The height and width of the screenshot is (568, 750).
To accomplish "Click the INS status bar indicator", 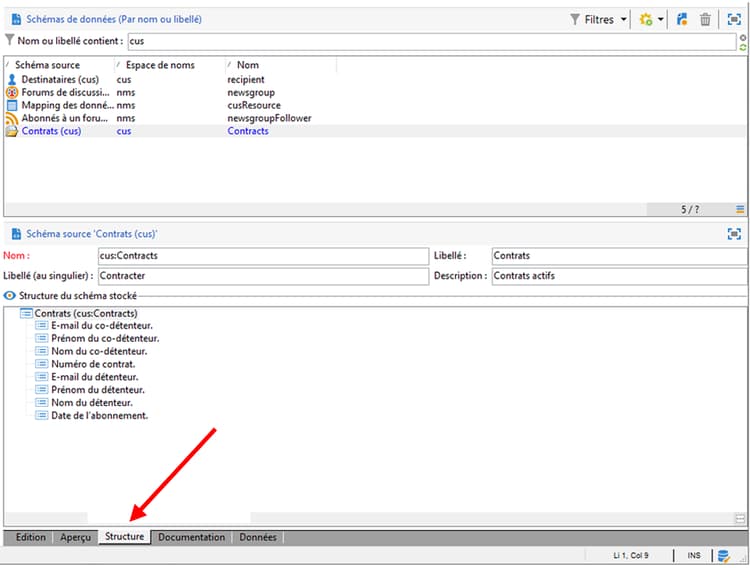I will (x=694, y=556).
